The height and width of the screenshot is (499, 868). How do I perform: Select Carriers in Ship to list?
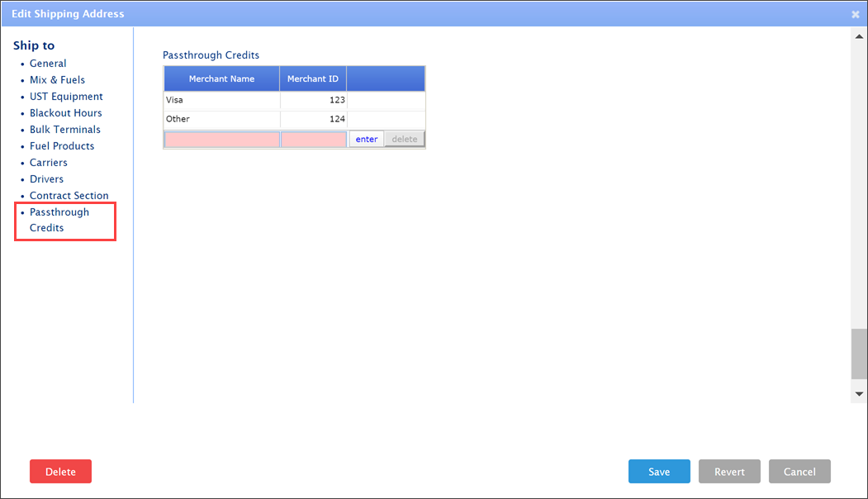49,163
